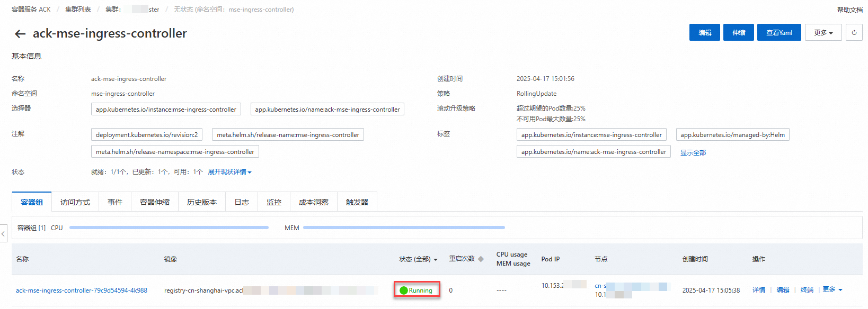Switch to the 访问方式 tab
Viewport: 868px width, 309px height.
[x=75, y=202]
